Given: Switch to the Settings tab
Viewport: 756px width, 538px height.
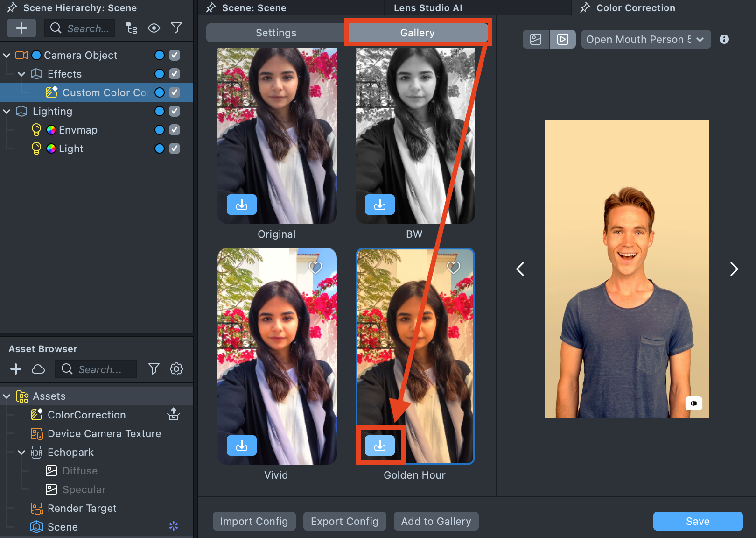Looking at the screenshot, I should click(x=276, y=33).
